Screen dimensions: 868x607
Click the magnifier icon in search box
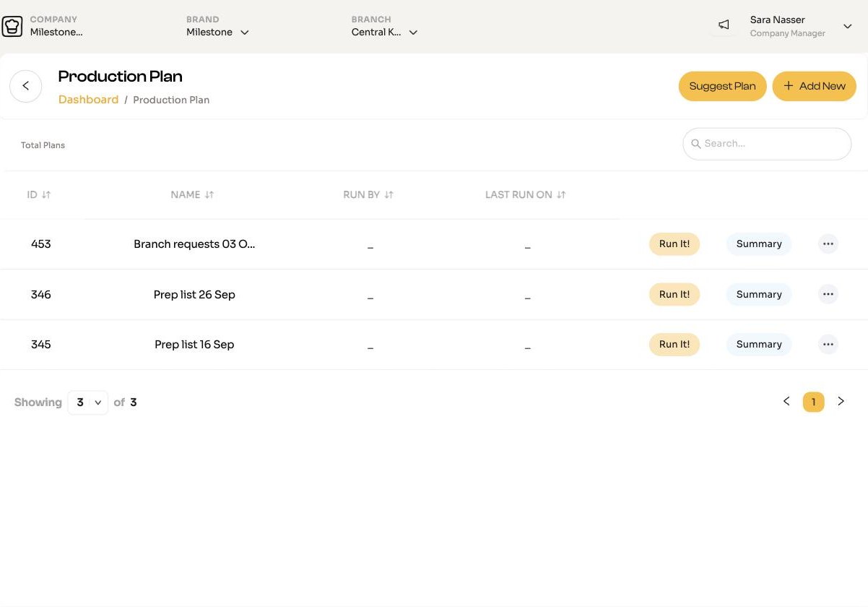coord(696,144)
